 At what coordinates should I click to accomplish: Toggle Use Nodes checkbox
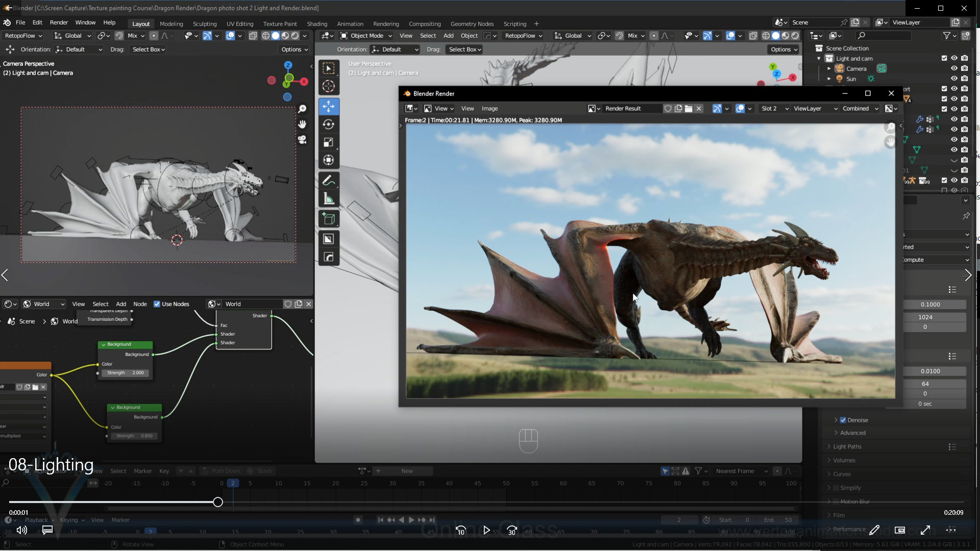(157, 304)
